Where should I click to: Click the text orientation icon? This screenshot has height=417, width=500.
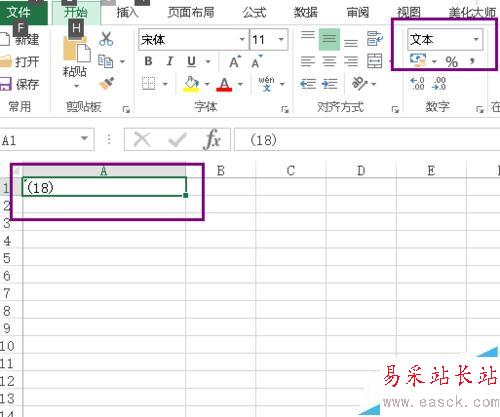tap(359, 83)
